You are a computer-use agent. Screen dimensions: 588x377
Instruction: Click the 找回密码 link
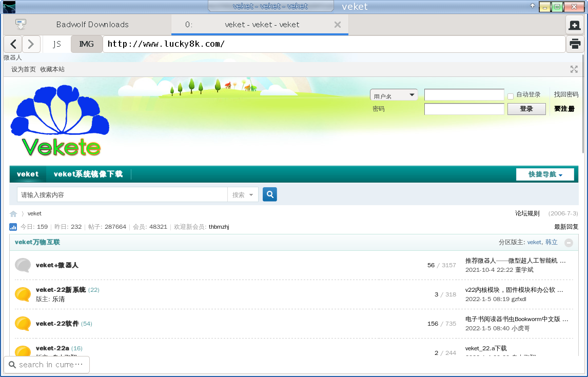click(x=566, y=94)
